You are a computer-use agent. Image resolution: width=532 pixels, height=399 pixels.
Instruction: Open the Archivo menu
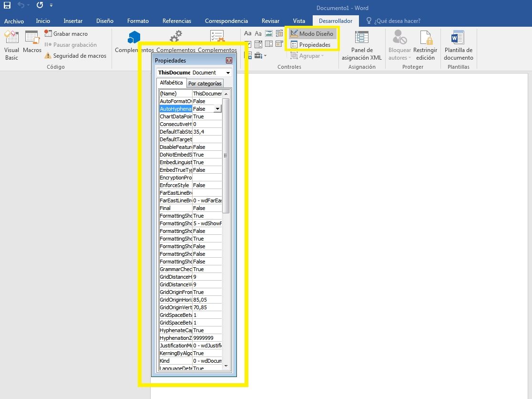click(x=14, y=21)
